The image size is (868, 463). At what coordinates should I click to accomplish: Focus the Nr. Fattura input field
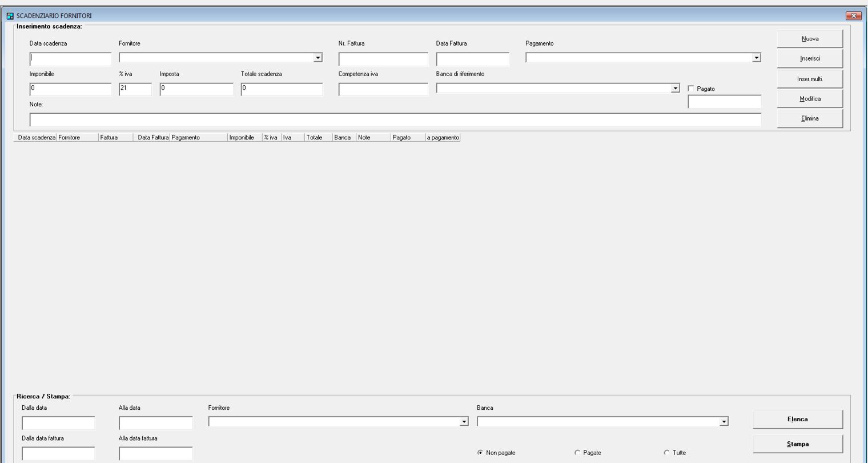pos(383,59)
